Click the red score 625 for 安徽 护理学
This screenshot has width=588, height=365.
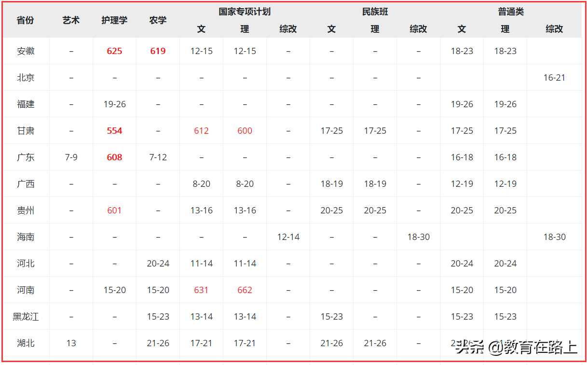[114, 51]
